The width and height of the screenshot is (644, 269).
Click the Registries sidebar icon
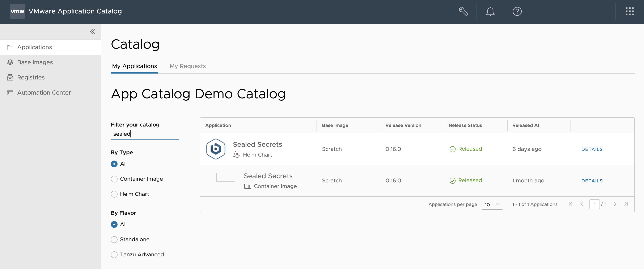[x=10, y=77]
